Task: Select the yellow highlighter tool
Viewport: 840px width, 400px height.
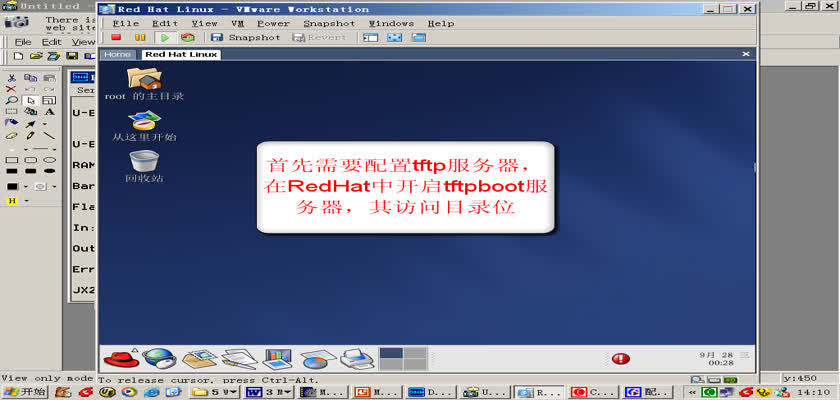Action: pos(11,135)
